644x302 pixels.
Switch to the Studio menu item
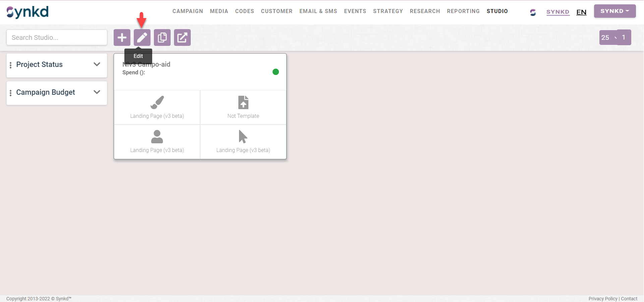[497, 11]
